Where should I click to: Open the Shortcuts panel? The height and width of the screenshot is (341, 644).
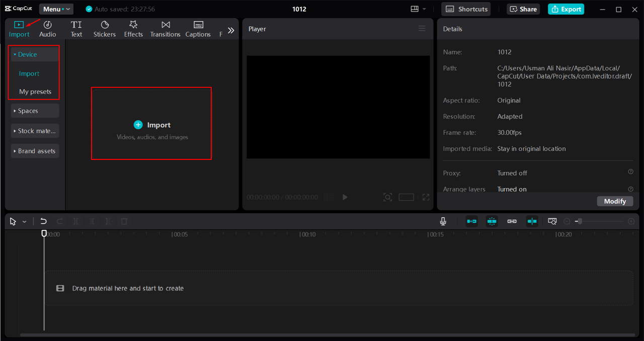click(466, 9)
